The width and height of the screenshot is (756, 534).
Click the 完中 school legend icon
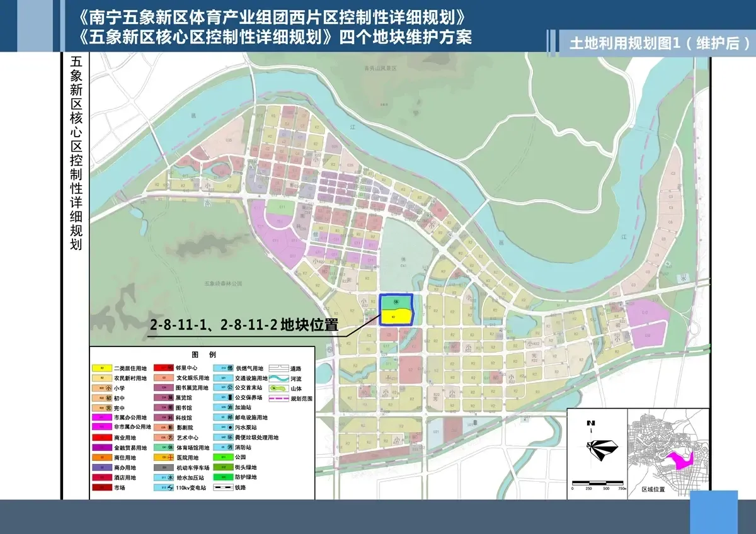click(x=108, y=408)
